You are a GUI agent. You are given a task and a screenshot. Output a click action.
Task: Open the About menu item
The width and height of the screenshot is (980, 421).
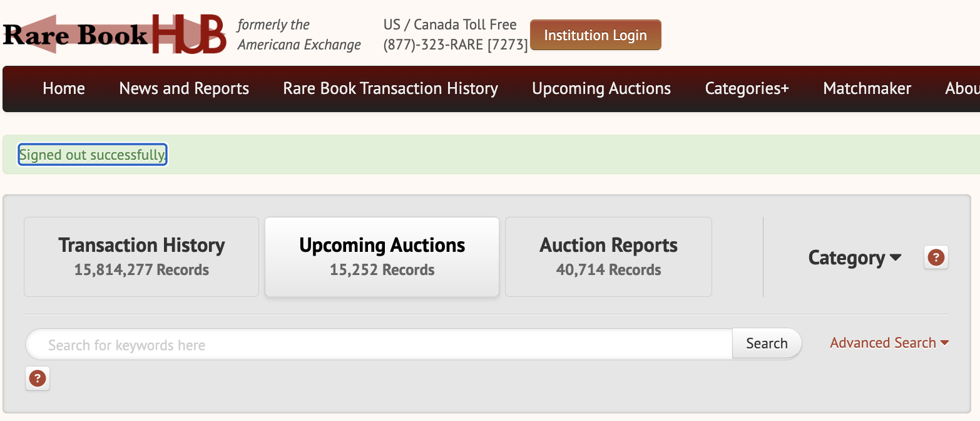962,89
